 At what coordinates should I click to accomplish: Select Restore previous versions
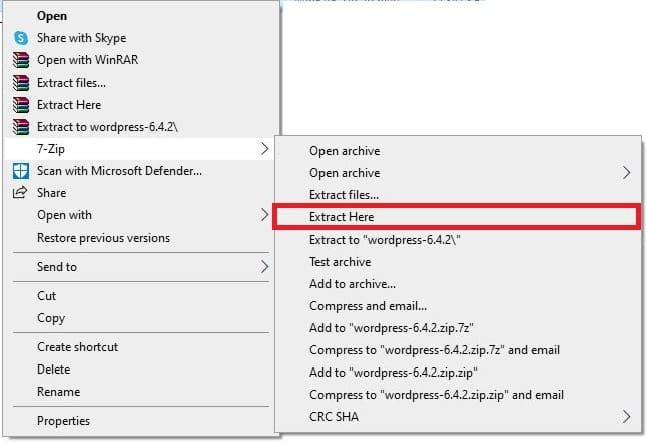coord(103,238)
